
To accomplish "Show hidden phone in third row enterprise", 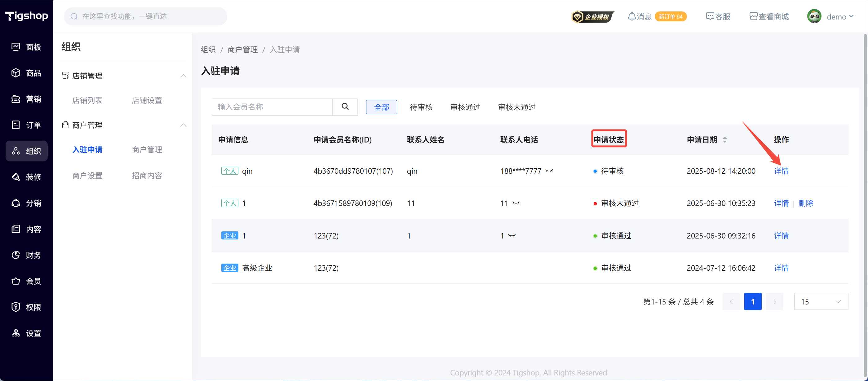I will [x=512, y=236].
